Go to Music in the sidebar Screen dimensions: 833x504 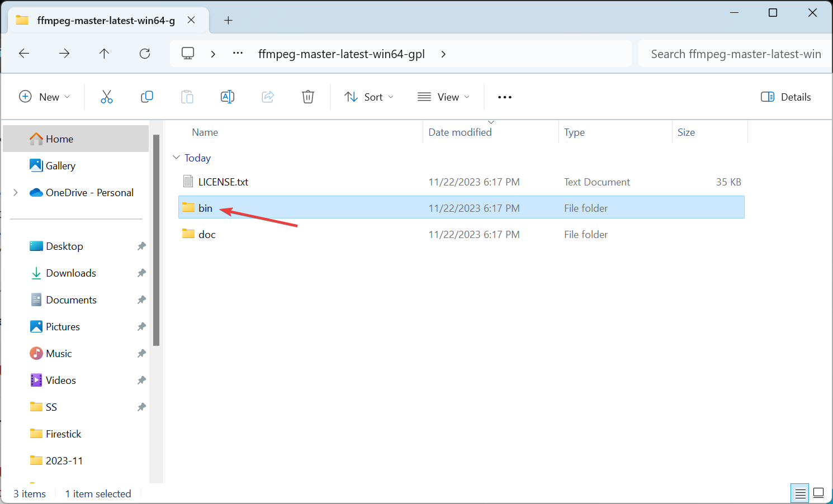click(x=59, y=354)
